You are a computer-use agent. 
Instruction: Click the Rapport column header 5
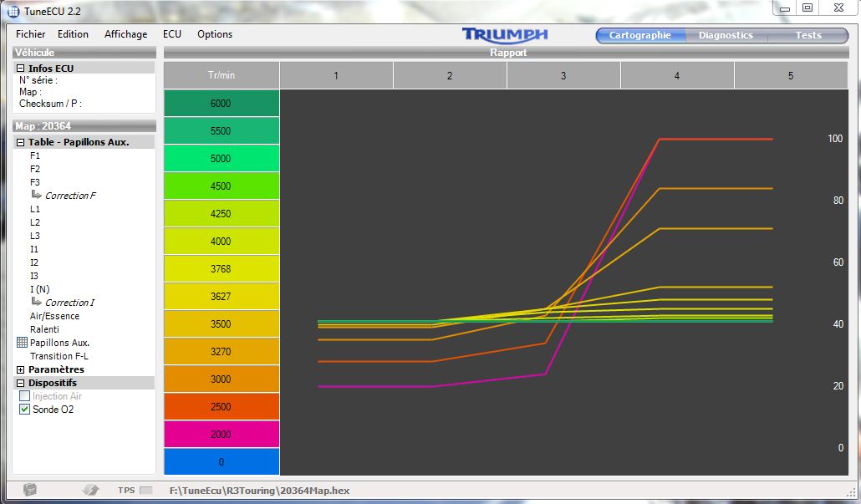tap(791, 75)
